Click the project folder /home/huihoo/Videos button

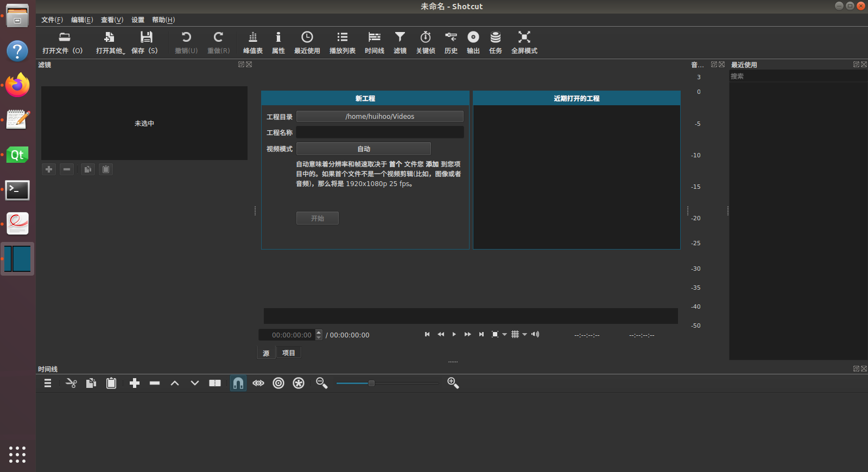click(x=379, y=117)
